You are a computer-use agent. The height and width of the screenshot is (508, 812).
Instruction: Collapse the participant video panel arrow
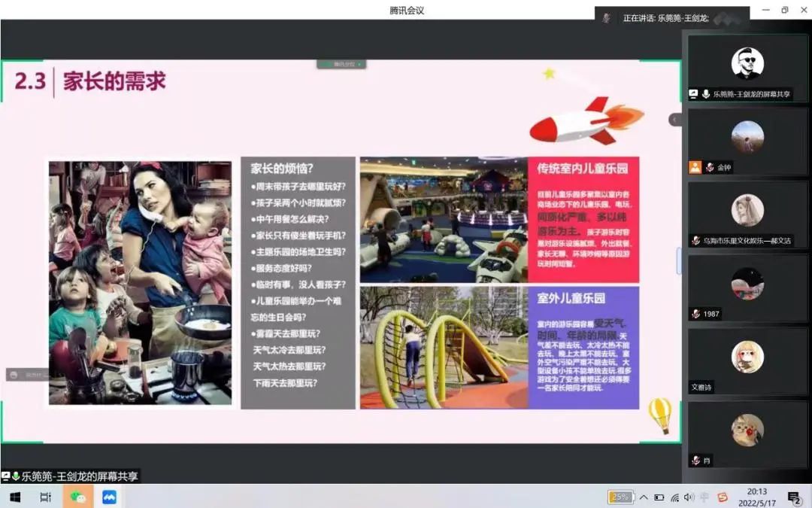click(x=674, y=120)
